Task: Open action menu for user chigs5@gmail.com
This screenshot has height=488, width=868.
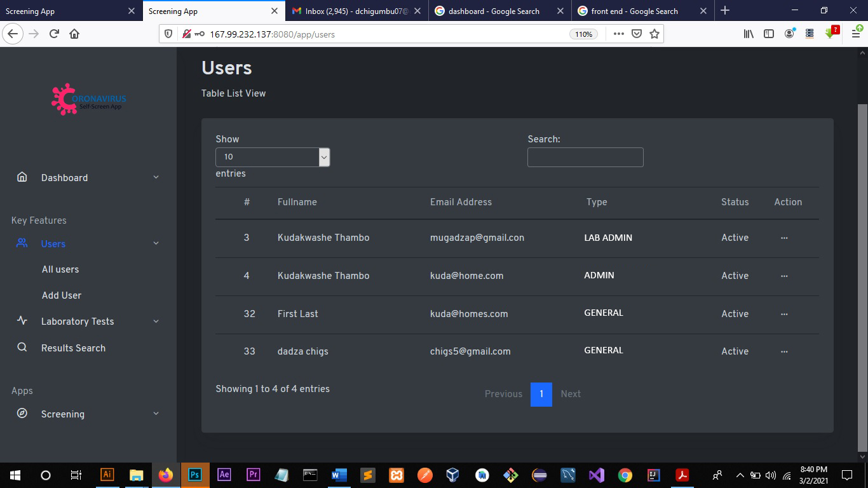Action: (x=784, y=351)
